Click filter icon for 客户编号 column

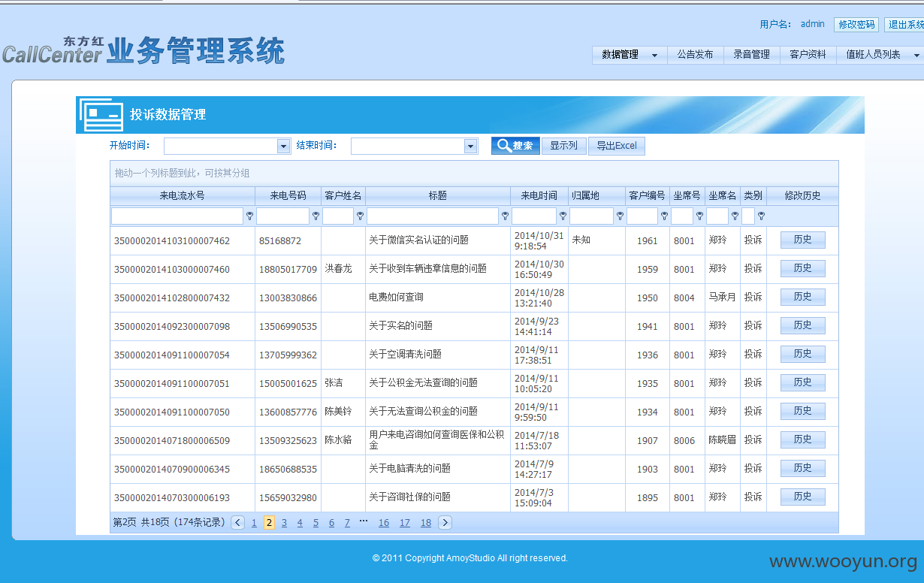click(664, 216)
